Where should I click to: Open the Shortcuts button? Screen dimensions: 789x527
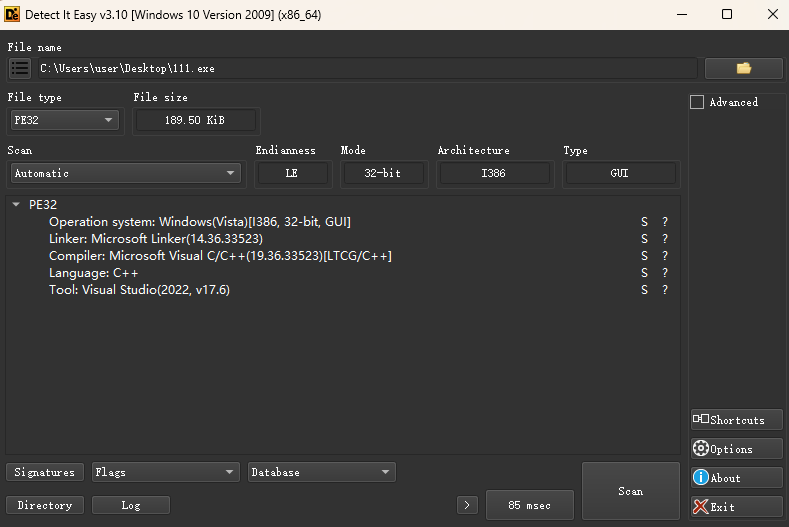tap(737, 420)
